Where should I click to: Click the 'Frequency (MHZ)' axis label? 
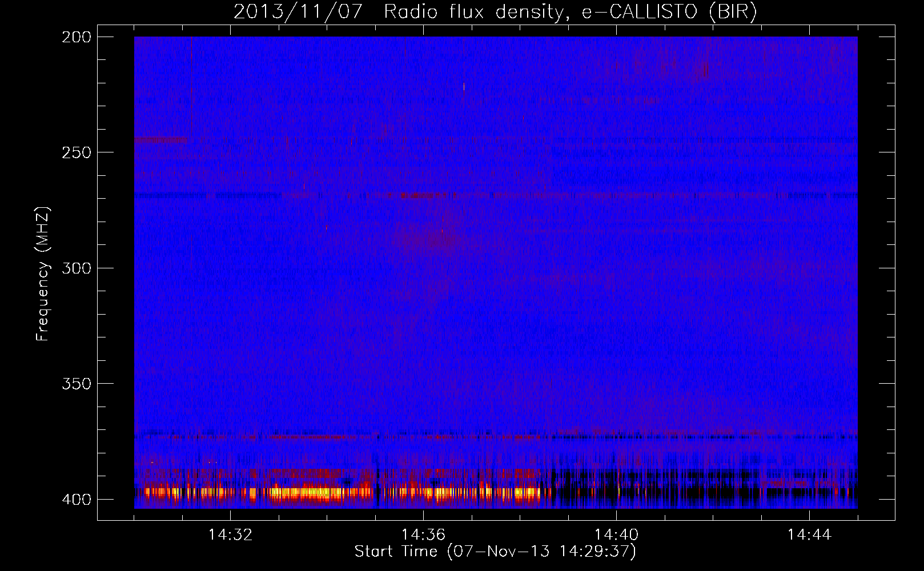pyautogui.click(x=43, y=274)
